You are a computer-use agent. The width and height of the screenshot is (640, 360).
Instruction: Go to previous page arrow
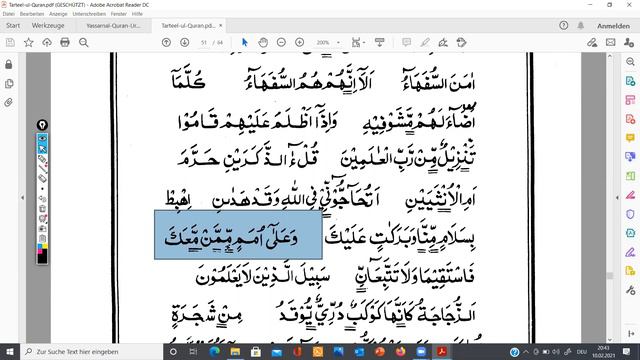pyautogui.click(x=166, y=42)
